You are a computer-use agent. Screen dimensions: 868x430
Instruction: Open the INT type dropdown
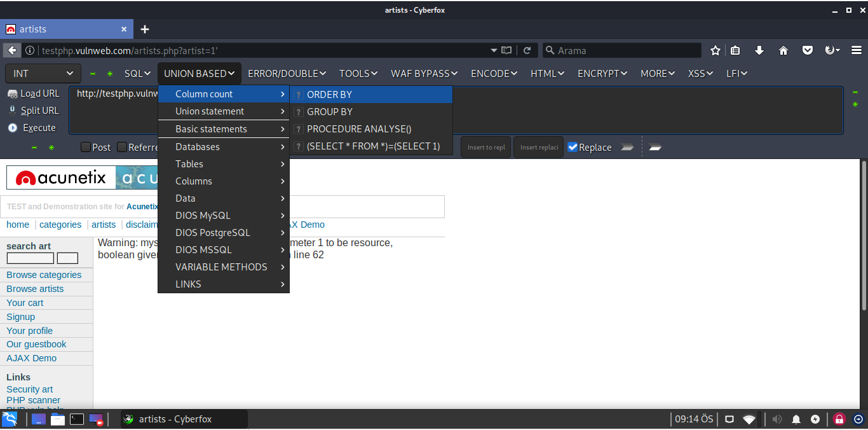point(43,74)
